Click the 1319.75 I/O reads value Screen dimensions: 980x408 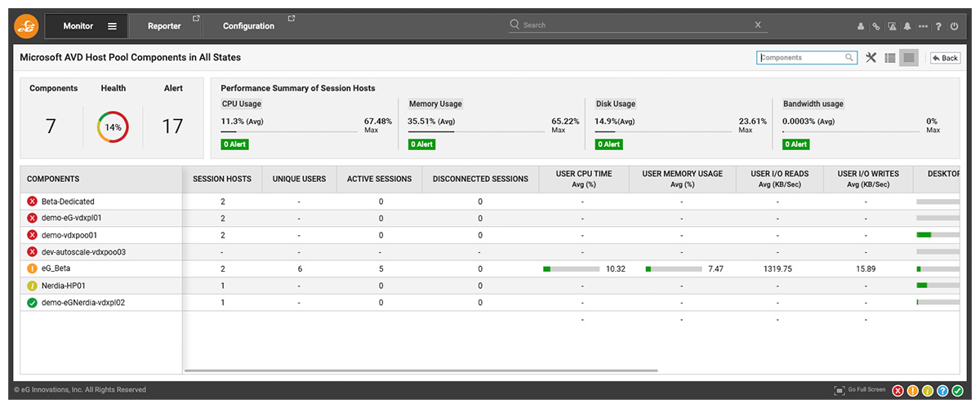pos(777,268)
